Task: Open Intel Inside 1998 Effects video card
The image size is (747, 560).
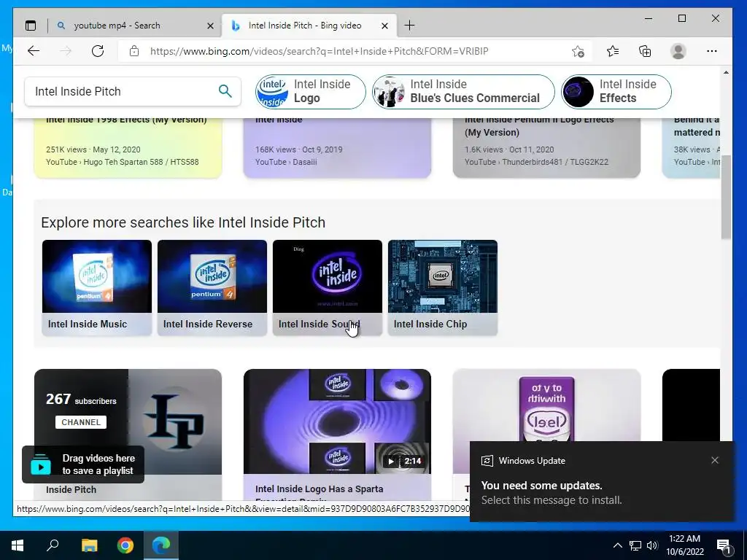Action: (x=128, y=147)
